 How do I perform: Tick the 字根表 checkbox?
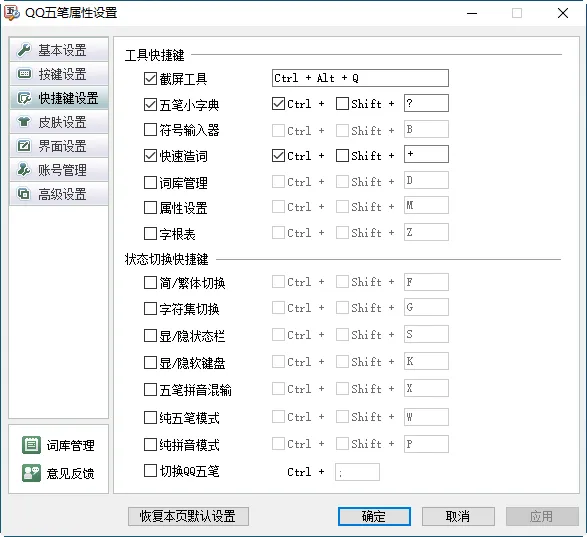tap(150, 233)
